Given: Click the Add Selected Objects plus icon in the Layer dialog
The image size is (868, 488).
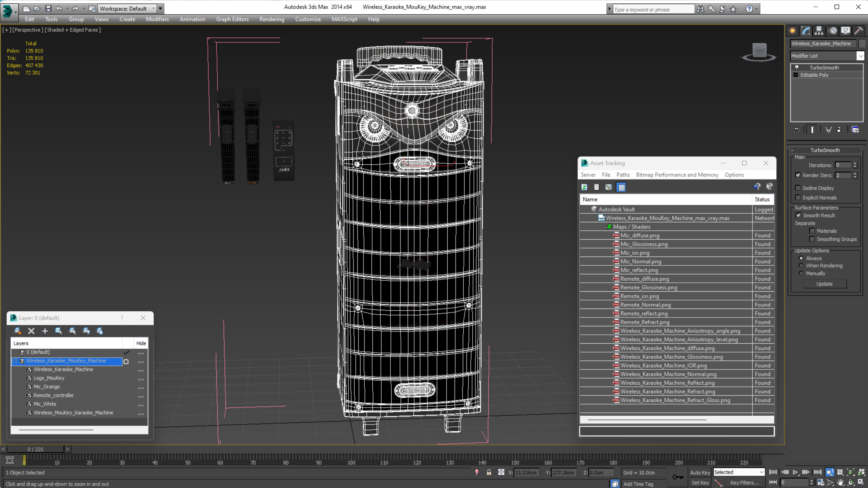Looking at the screenshot, I should point(45,331).
